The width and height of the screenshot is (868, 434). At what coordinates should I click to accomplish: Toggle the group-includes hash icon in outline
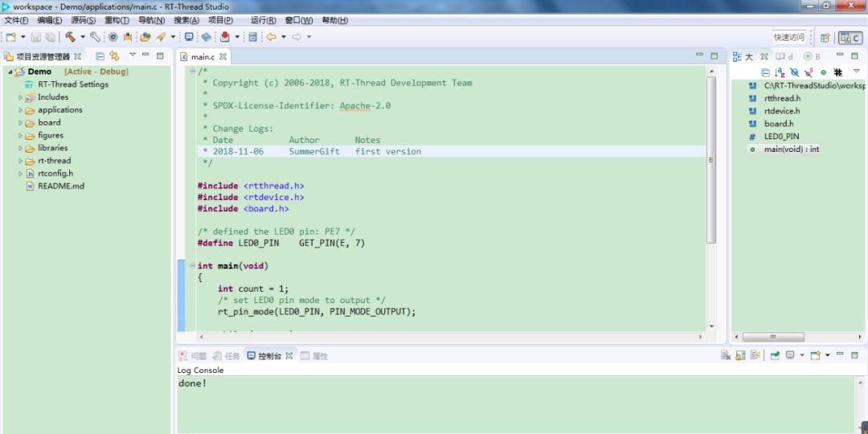(x=838, y=72)
